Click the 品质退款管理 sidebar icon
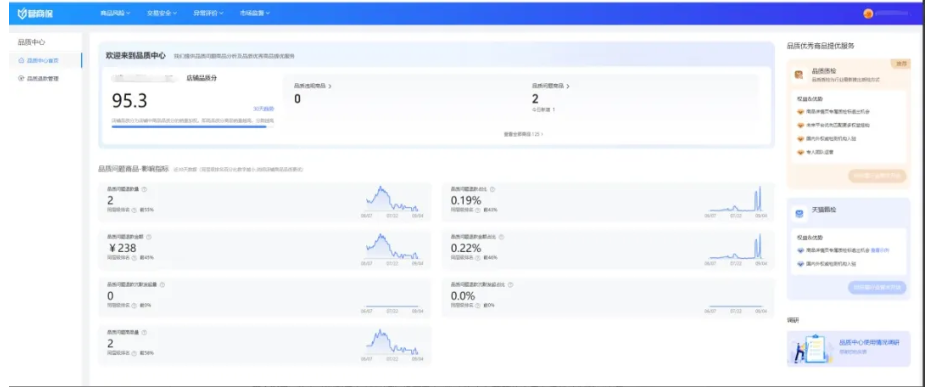The height and width of the screenshot is (387, 925). [x=22, y=78]
